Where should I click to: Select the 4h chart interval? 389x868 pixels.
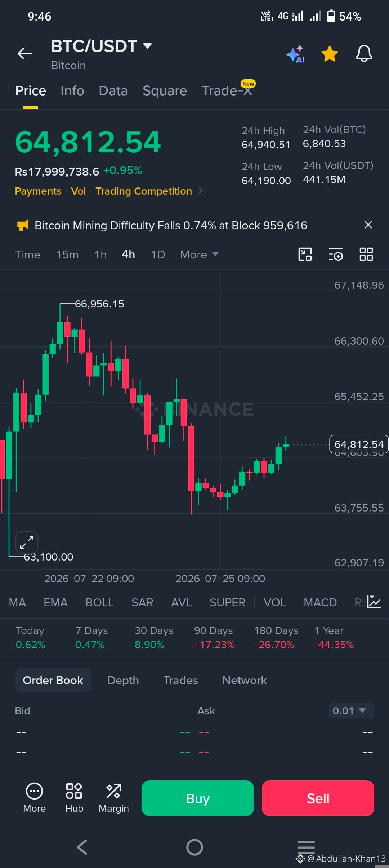click(x=128, y=254)
